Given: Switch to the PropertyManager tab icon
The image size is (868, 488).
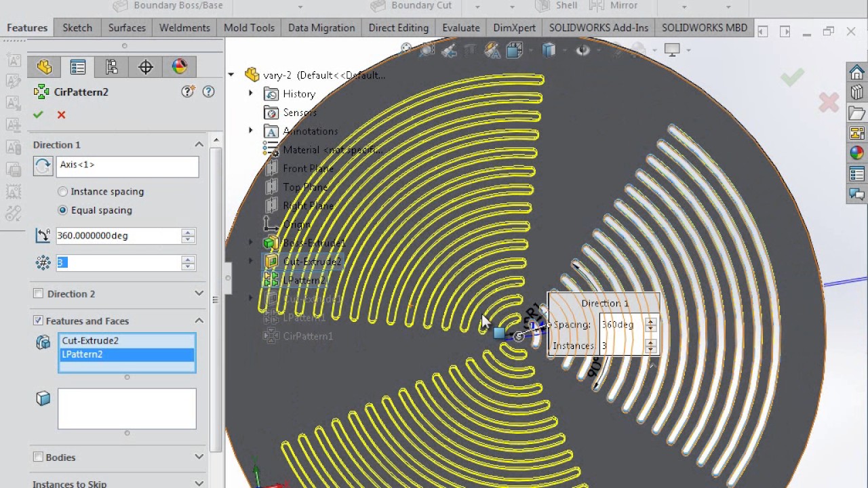Looking at the screenshot, I should (78, 66).
